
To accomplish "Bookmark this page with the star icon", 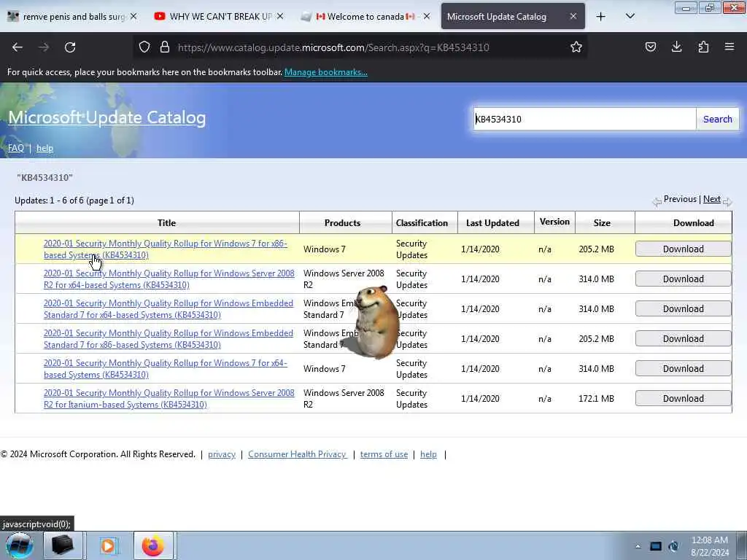I will (x=576, y=47).
